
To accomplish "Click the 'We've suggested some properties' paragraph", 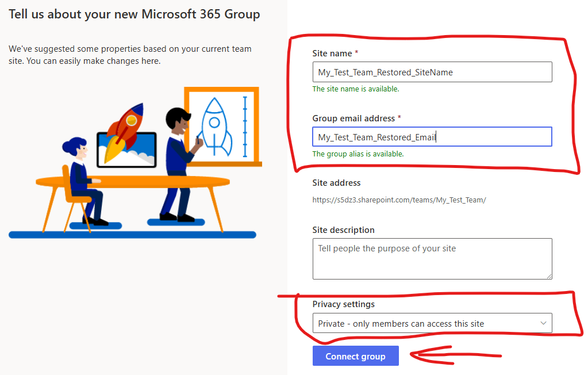I will point(130,55).
